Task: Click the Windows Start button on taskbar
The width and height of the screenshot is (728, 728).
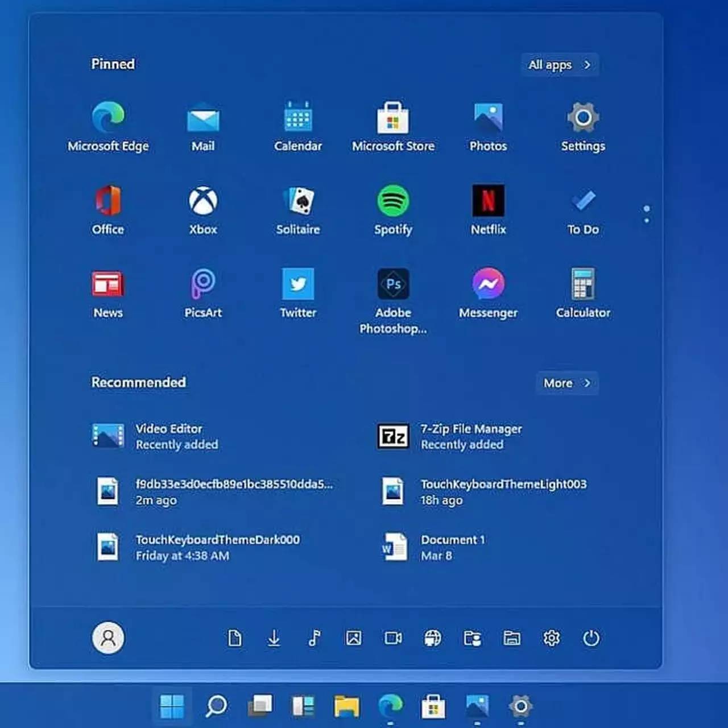Action: pyautogui.click(x=172, y=706)
